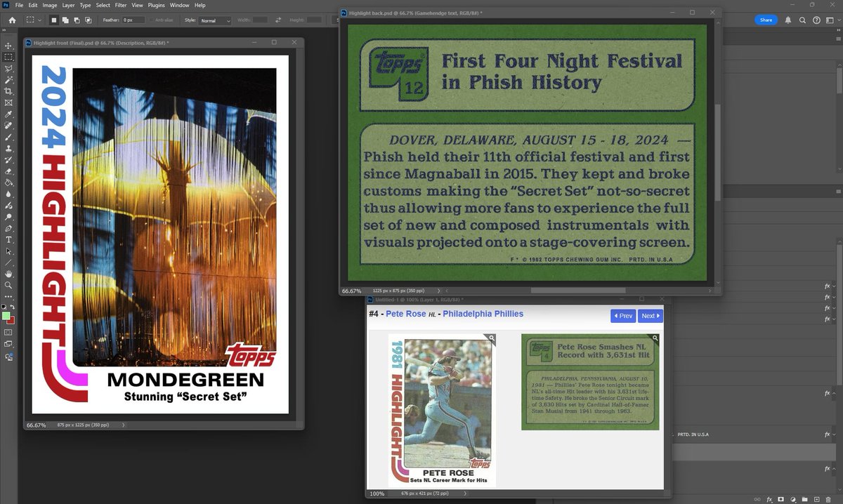Image resolution: width=843 pixels, height=504 pixels.
Task: Select the Rectangular Marquee tool in toolbar
Action: (8, 57)
